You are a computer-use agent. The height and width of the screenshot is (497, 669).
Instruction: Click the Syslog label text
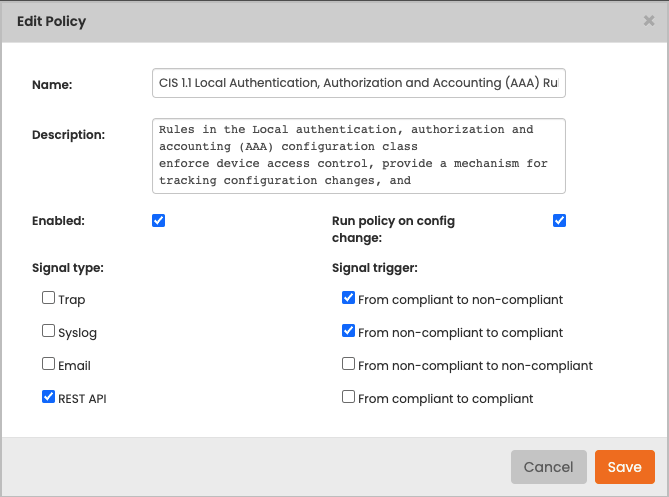(x=77, y=332)
